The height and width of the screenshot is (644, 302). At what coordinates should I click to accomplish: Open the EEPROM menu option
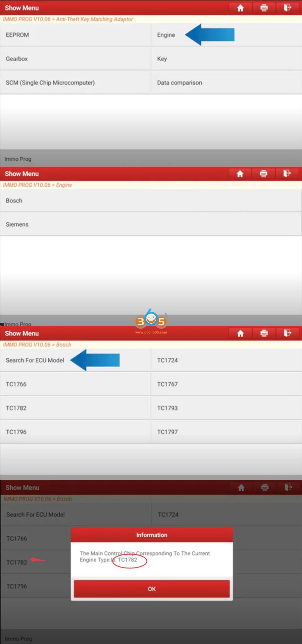tap(75, 35)
